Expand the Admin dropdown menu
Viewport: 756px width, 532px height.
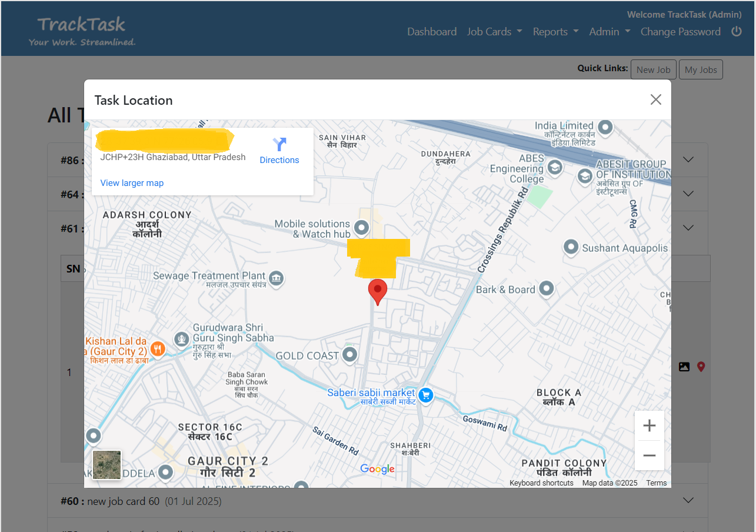coord(610,32)
